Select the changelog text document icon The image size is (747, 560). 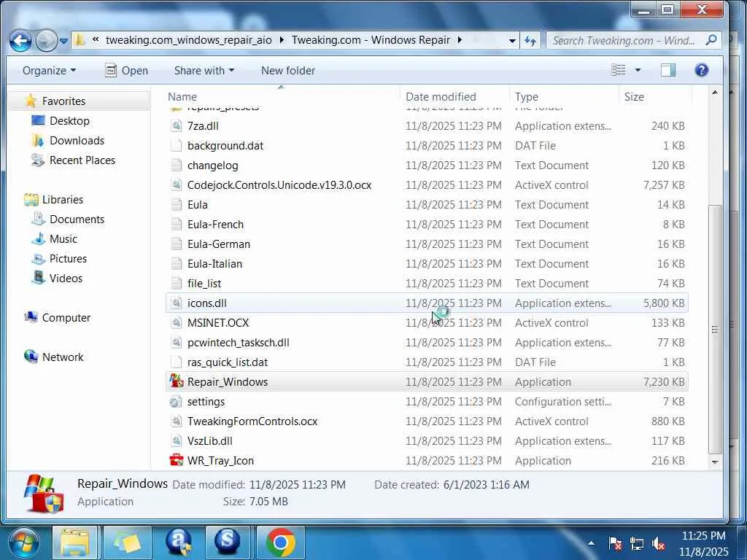pyautogui.click(x=177, y=166)
